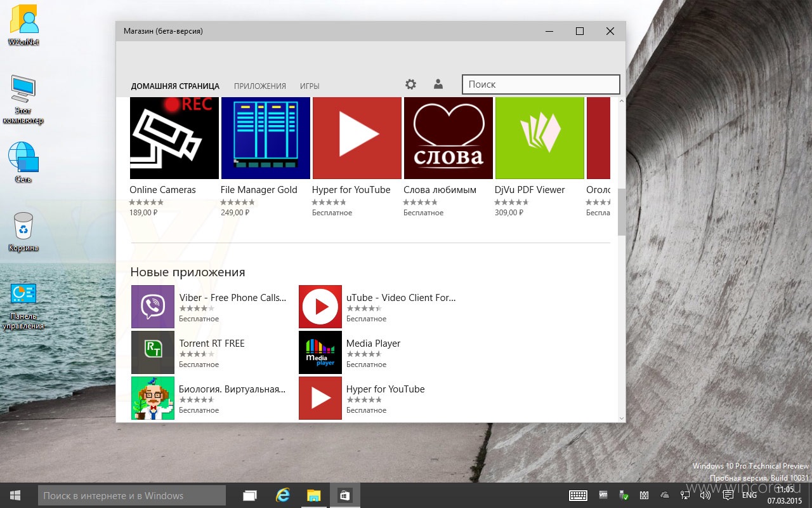The width and height of the screenshot is (812, 508).
Task: Switch to ПРИЛОЖЕНИЯ tab
Action: (260, 86)
